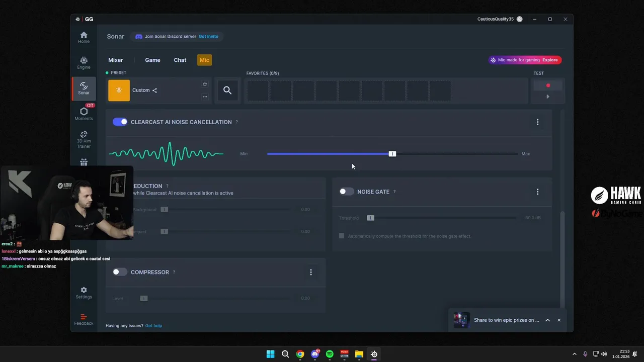Open the Feedback sidebar item

[x=84, y=319]
